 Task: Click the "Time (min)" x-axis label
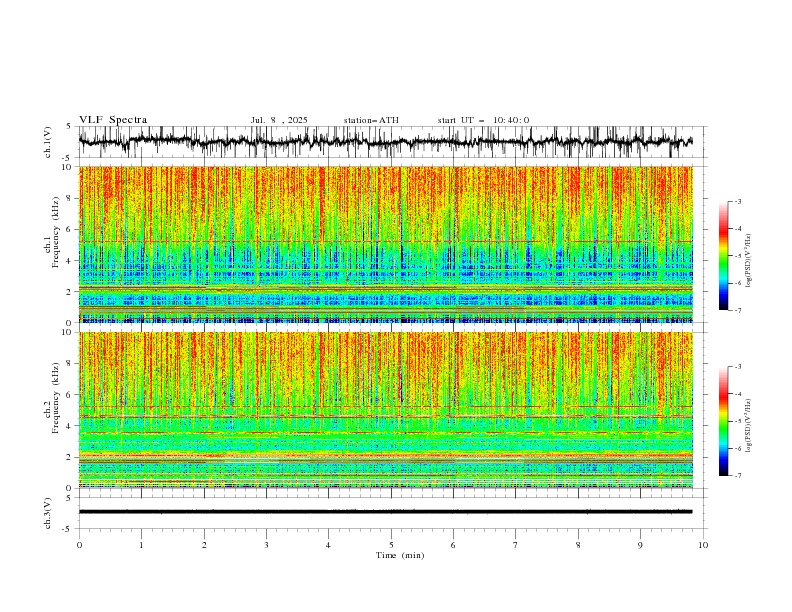click(x=400, y=555)
